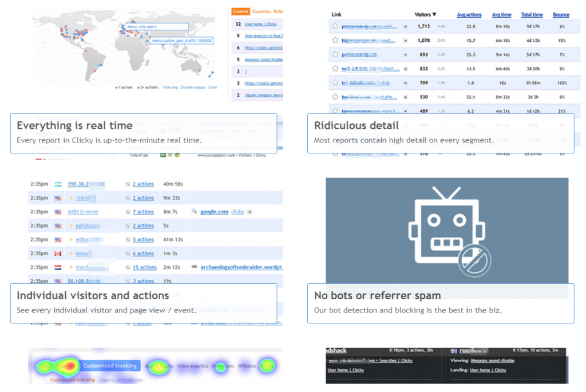Open the Web Analytics in Real Time link
Viewport: 586px width, 392px height.
click(264, 36)
